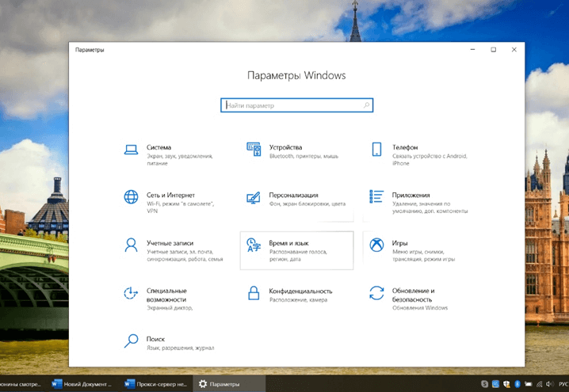Select the Специальные возможности icon

point(131,293)
